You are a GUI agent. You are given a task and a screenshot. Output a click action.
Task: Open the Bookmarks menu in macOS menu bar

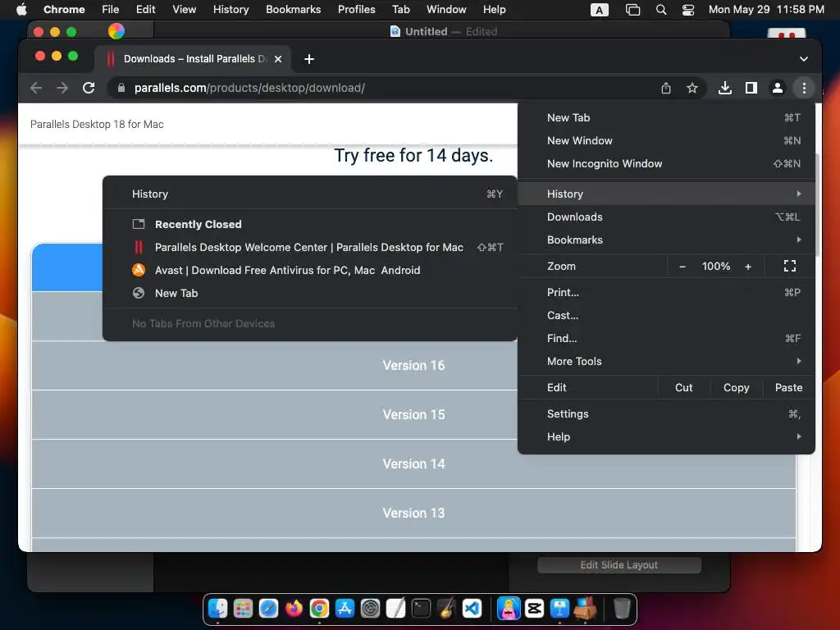(293, 10)
